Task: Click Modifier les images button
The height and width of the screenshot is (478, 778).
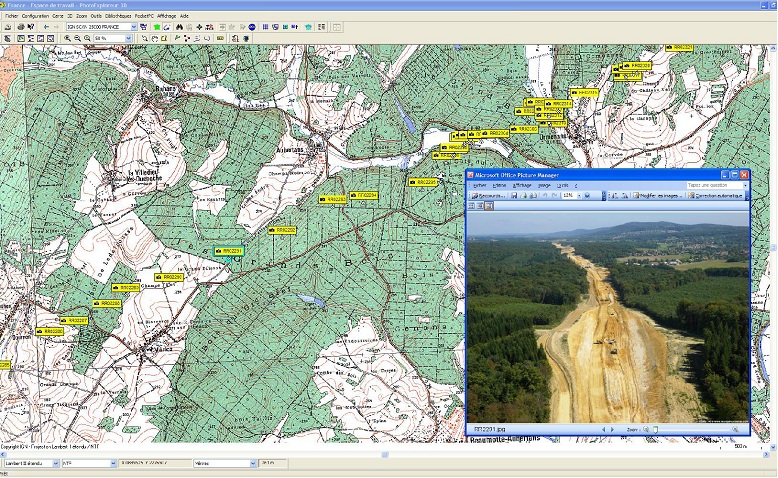Action: point(658,196)
